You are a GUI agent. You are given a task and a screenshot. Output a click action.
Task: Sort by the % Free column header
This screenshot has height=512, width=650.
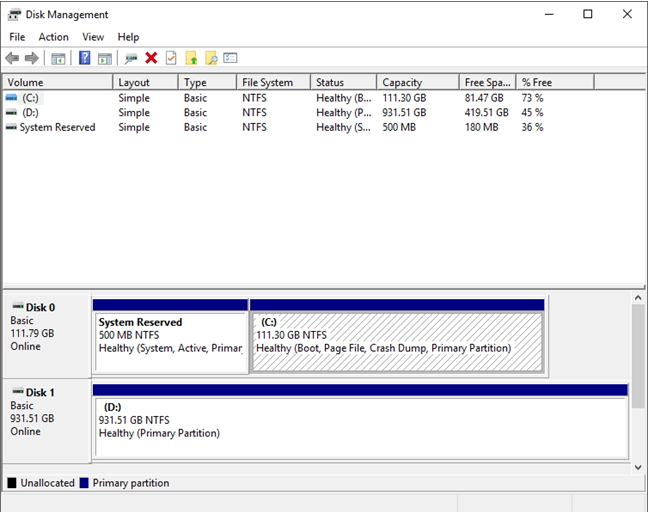(555, 82)
